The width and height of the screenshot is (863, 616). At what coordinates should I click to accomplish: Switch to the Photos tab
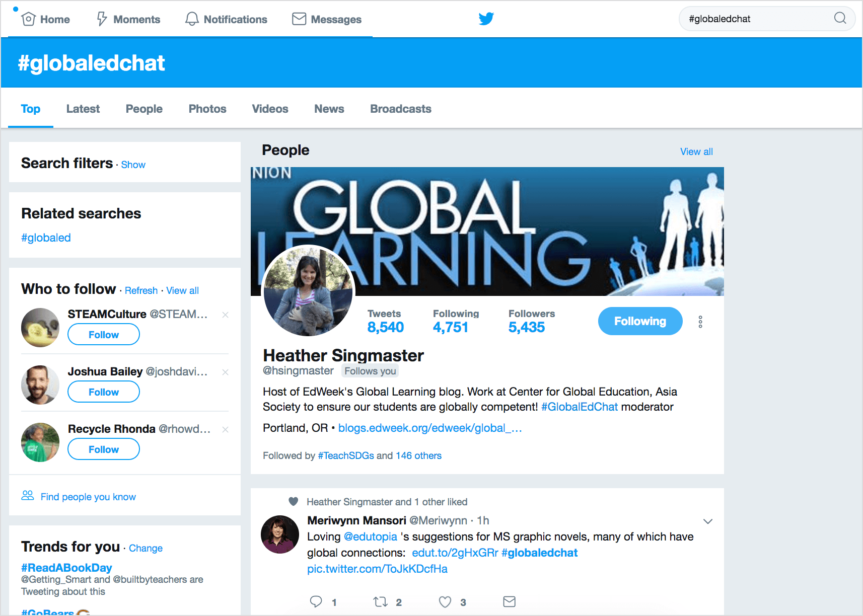click(207, 109)
